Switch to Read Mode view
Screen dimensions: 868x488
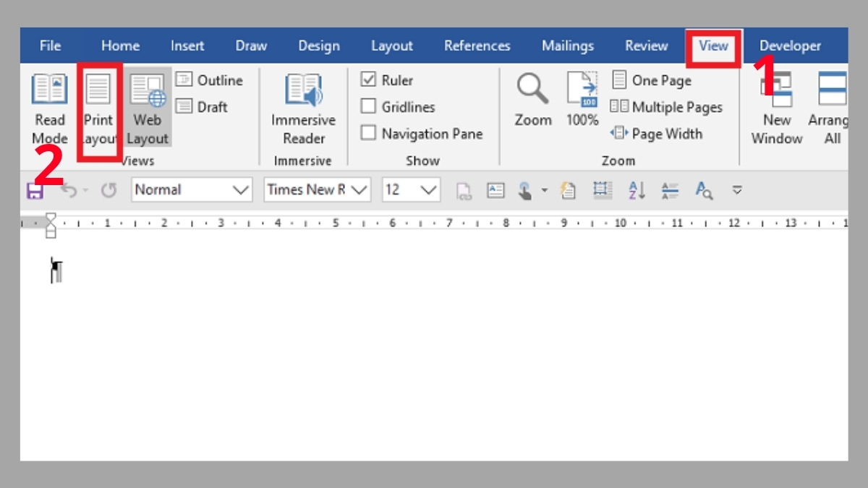(49, 108)
